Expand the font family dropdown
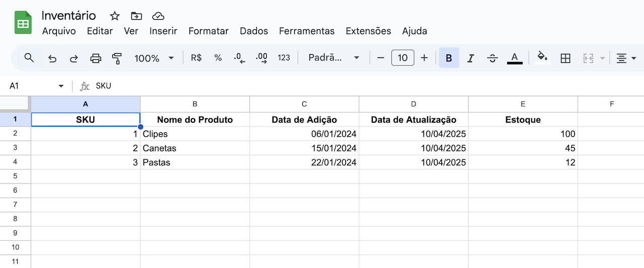 (x=334, y=58)
